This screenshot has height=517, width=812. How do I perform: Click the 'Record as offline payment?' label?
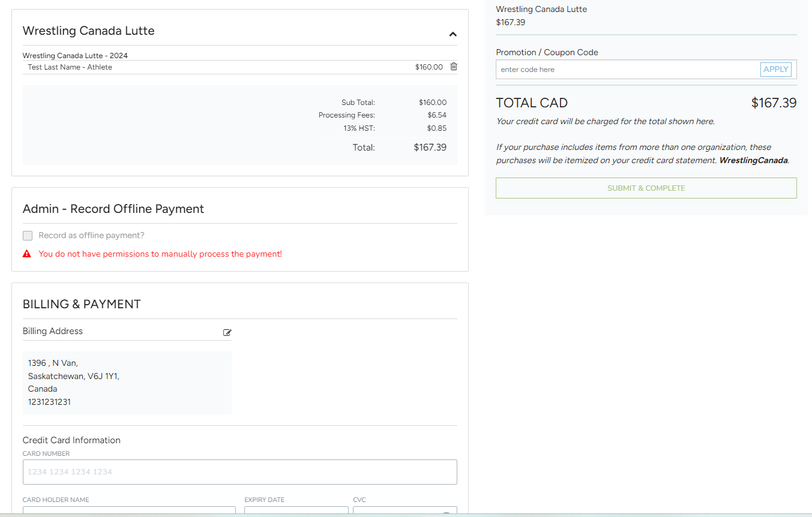point(91,236)
